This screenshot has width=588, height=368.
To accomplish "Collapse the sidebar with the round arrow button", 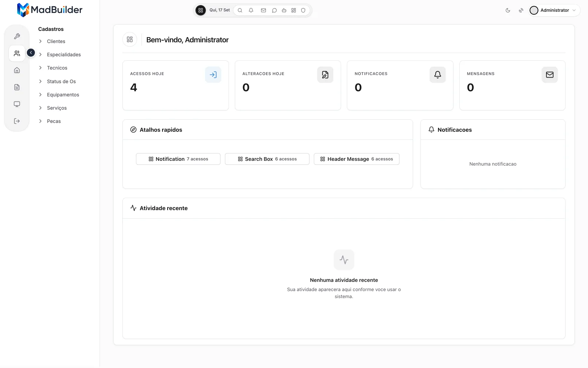I will [31, 53].
